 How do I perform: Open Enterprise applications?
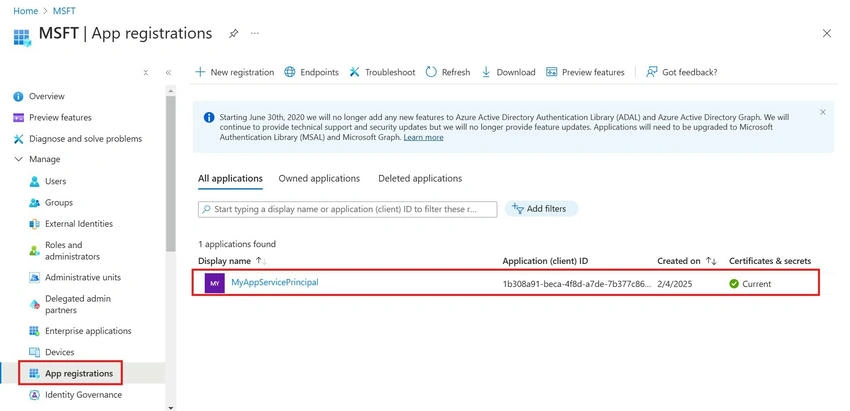pos(88,331)
